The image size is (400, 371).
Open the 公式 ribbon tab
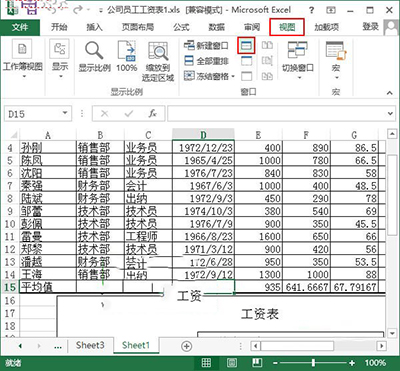(181, 27)
